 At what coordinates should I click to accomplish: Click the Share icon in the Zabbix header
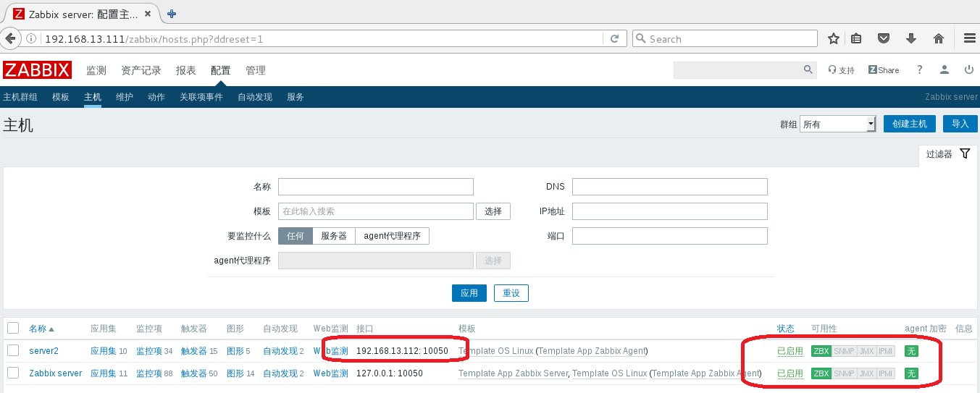(884, 70)
